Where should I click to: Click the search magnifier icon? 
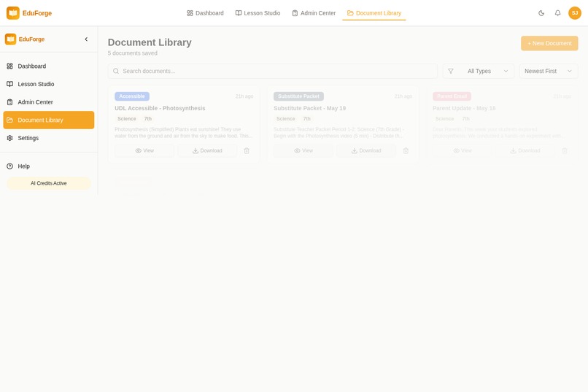116,71
